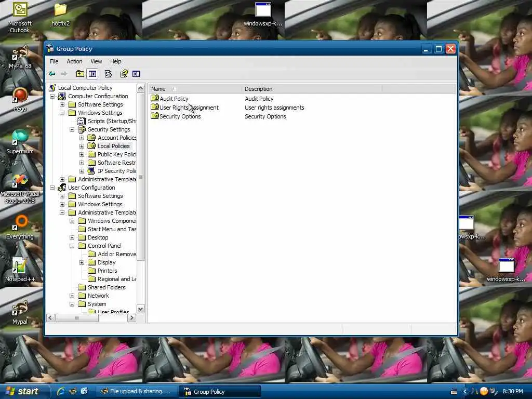Select System tree node
The image size is (532, 399).
pos(97,304)
